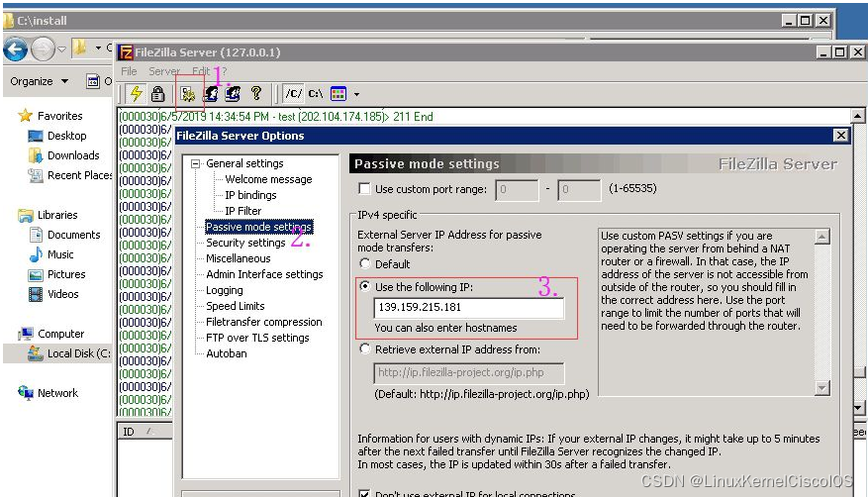The width and height of the screenshot is (868, 497).
Task: Select Miscellaneous tree item
Action: point(239,258)
